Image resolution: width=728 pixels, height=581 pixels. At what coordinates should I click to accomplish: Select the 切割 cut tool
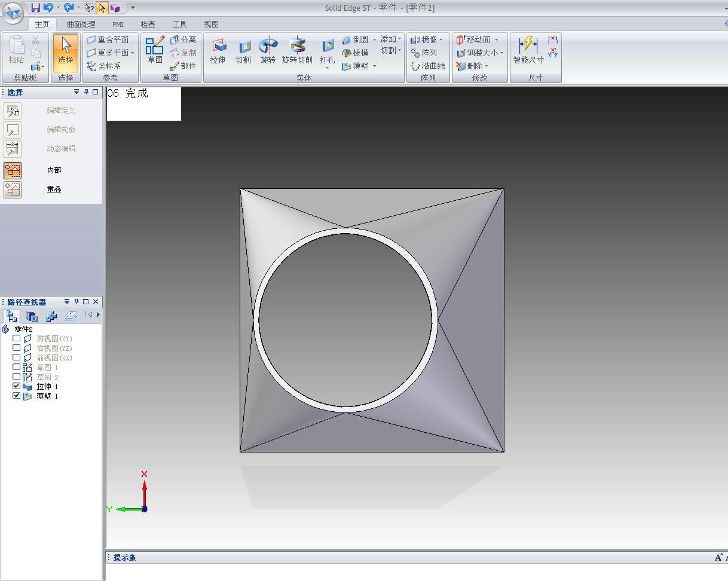point(243,51)
